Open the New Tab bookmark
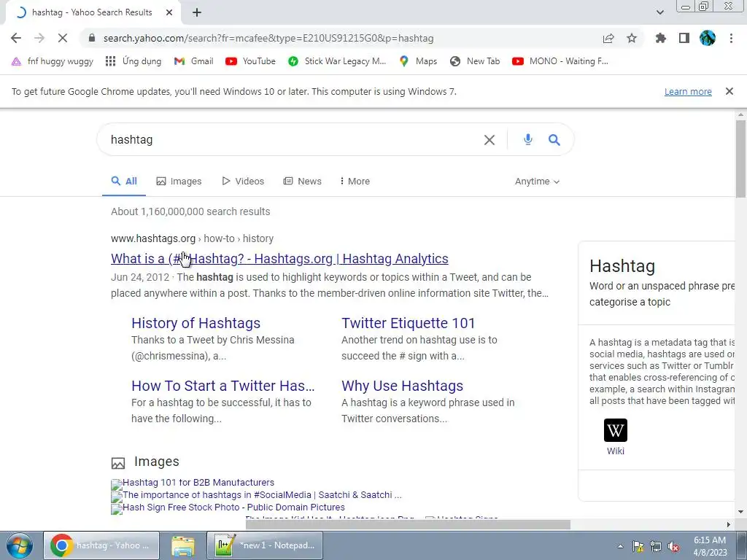Screen dimensions: 747x560 click(x=476, y=61)
